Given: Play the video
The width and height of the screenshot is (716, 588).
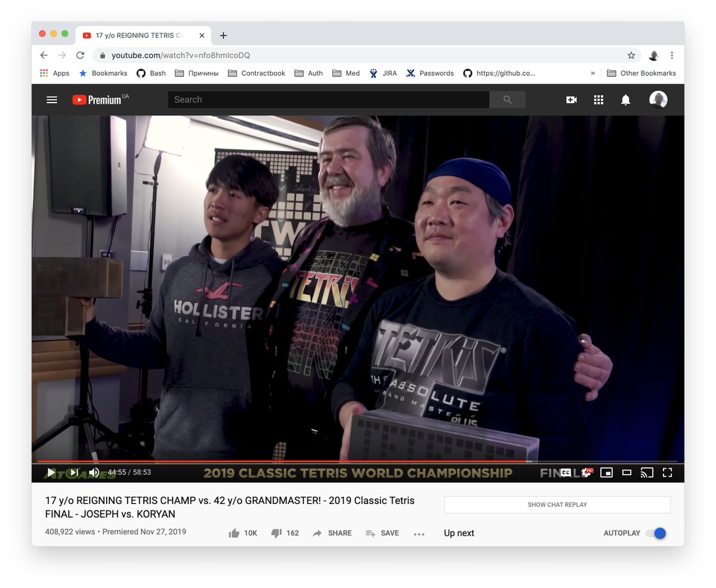Looking at the screenshot, I should 51,473.
